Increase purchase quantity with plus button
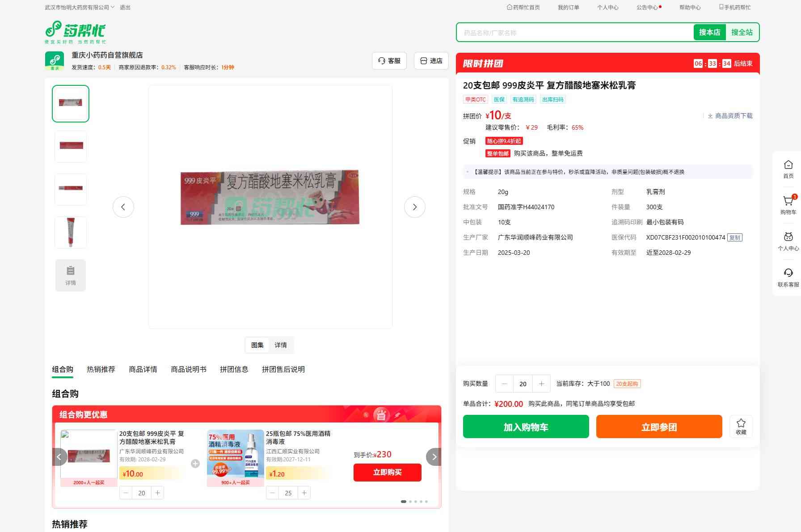The width and height of the screenshot is (801, 532). (x=541, y=384)
